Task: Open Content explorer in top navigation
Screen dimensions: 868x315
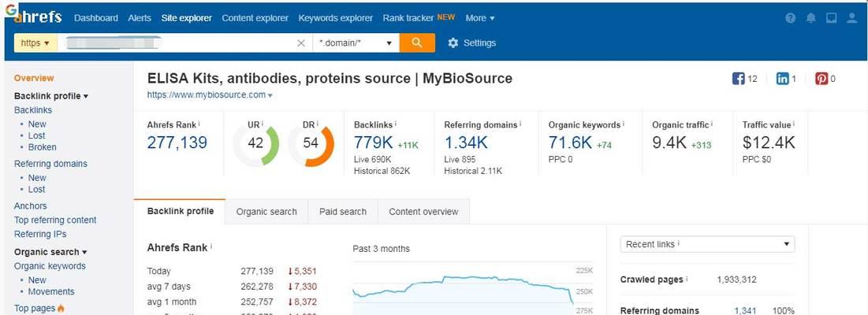Action: coord(255,17)
